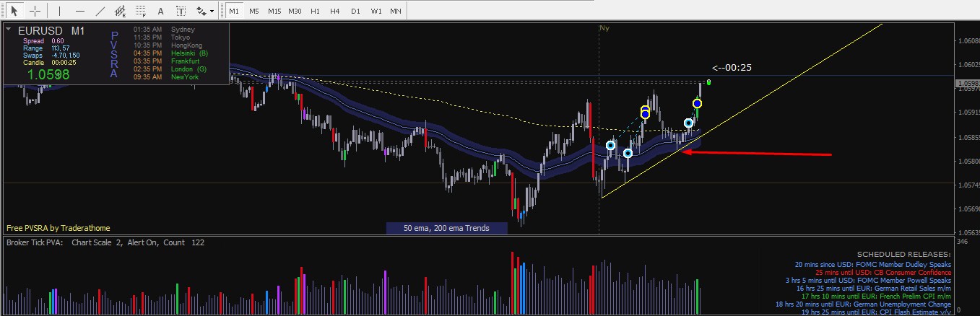Switch to M30 timeframe
Screen dimensions: 980x316
click(x=295, y=12)
